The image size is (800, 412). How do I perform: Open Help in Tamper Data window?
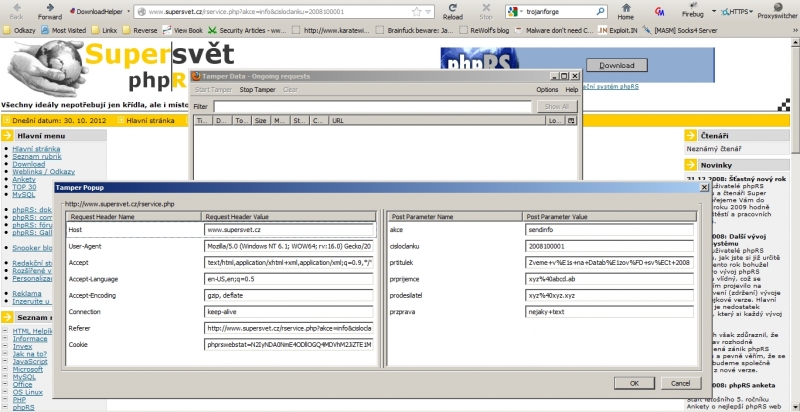[x=572, y=90]
